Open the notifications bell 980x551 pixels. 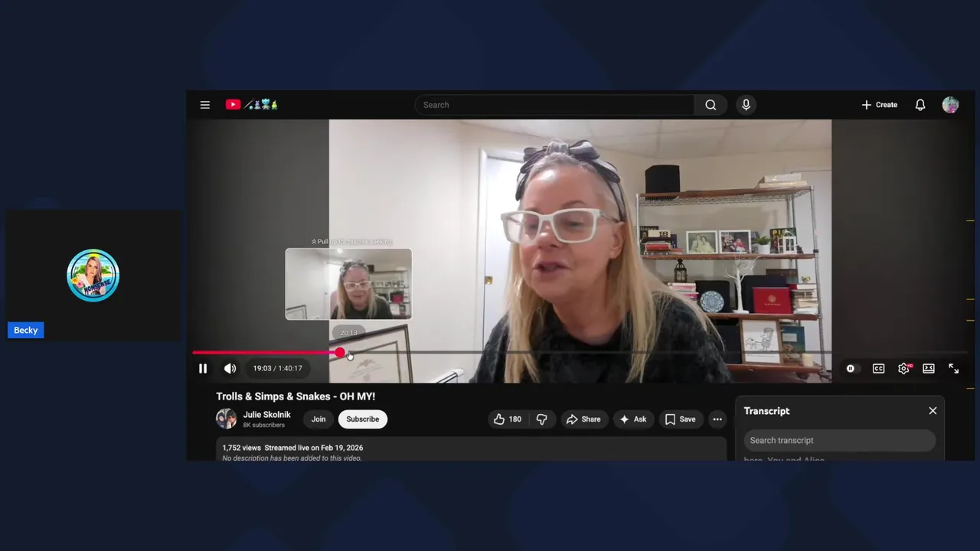920,105
